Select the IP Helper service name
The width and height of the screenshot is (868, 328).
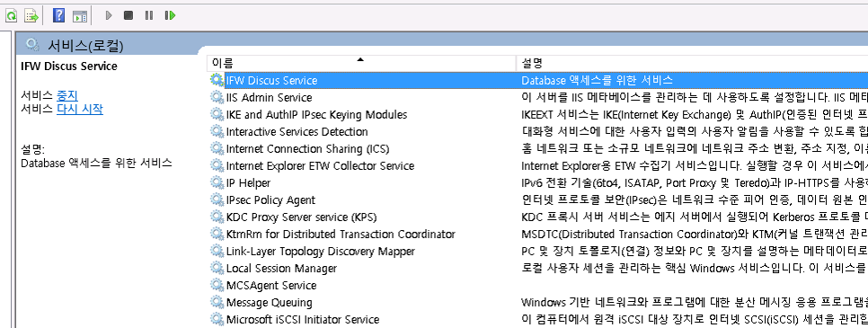(x=249, y=182)
